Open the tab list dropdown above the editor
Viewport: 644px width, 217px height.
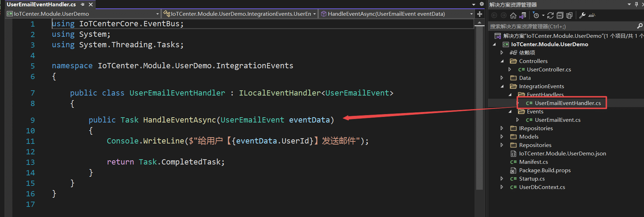point(474,5)
